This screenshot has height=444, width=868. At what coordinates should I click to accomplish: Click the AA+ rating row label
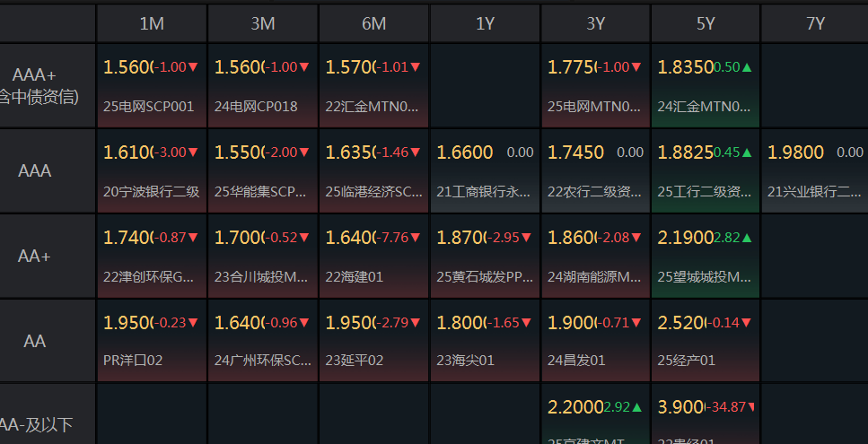[x=34, y=256]
